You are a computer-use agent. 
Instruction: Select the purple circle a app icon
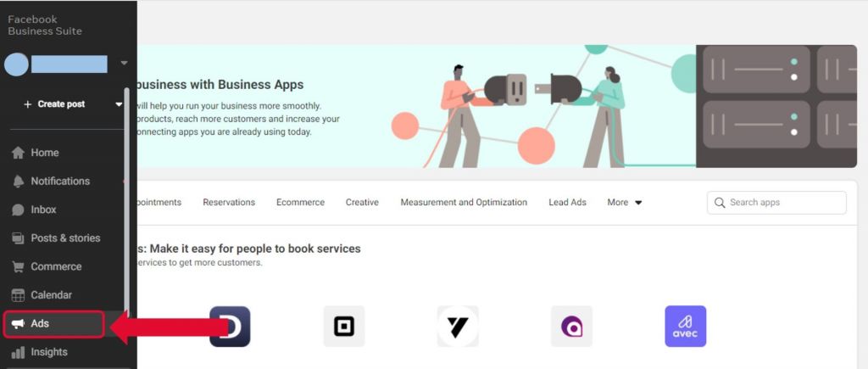click(571, 327)
